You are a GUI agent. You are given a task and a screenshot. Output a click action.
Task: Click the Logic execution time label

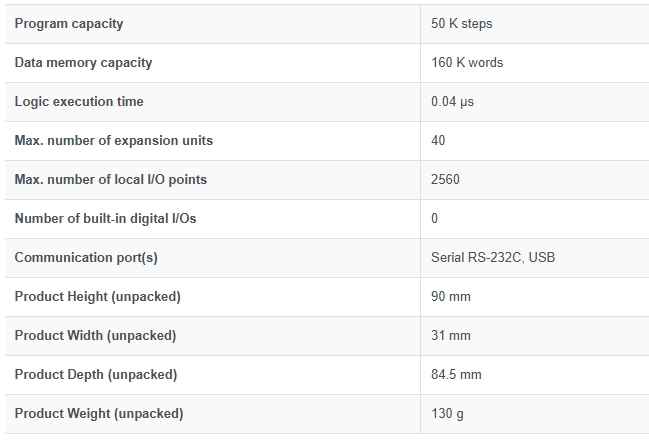[79, 101]
